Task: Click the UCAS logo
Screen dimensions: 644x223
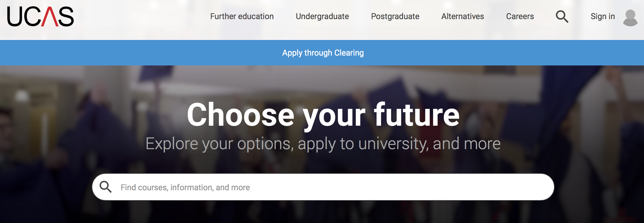Action: pyautogui.click(x=40, y=17)
